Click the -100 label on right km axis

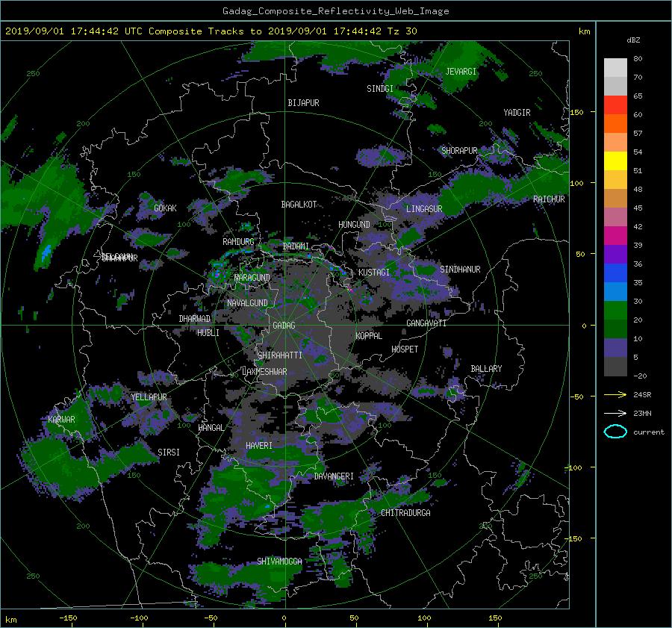573,467
